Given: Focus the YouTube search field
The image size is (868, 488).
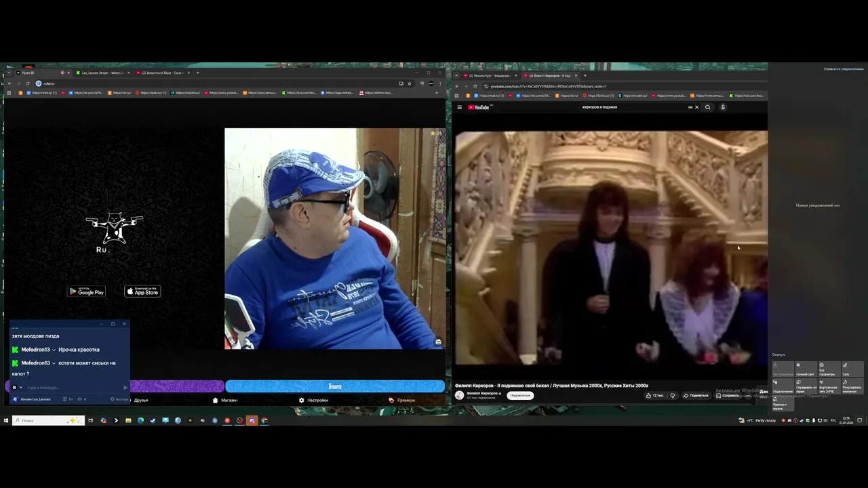Looking at the screenshot, I should click(x=634, y=107).
